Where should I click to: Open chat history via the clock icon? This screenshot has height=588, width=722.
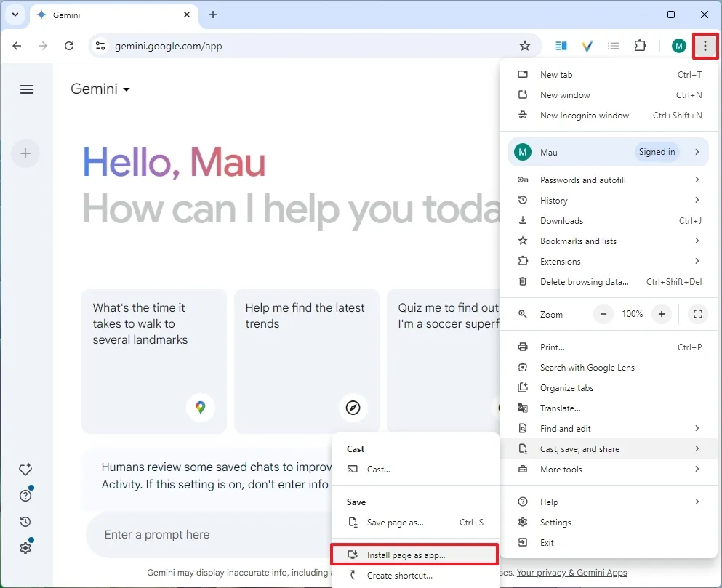[25, 521]
